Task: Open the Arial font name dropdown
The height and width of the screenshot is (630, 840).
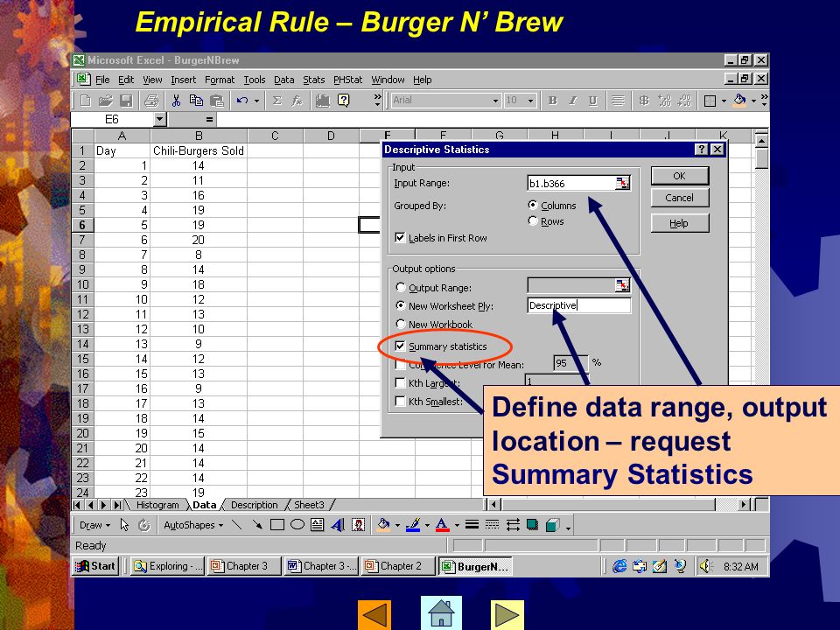Action: 495,100
